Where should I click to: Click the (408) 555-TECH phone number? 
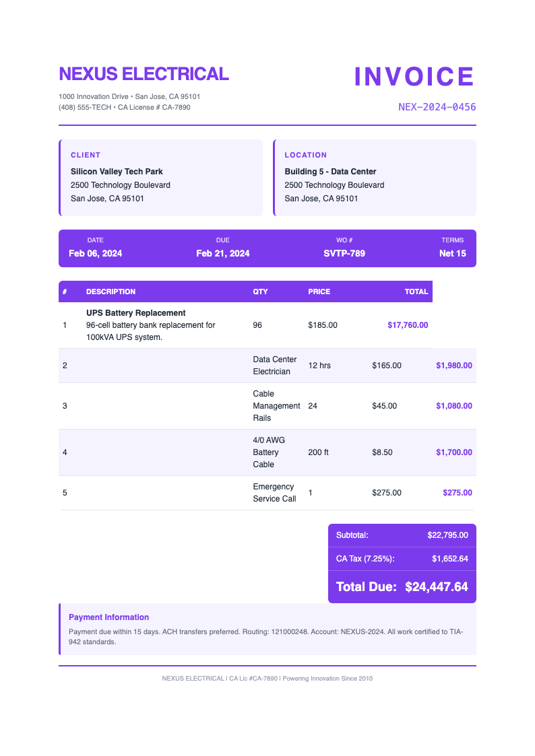point(85,107)
